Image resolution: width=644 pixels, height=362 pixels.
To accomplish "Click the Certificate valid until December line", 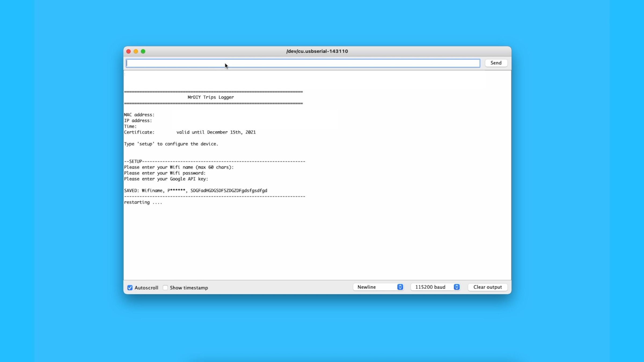I will (x=189, y=132).
